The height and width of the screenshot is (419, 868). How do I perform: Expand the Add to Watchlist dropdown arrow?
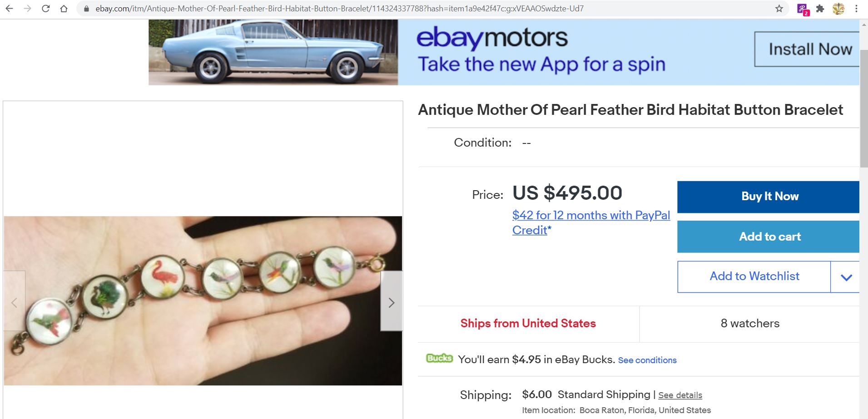coord(846,277)
